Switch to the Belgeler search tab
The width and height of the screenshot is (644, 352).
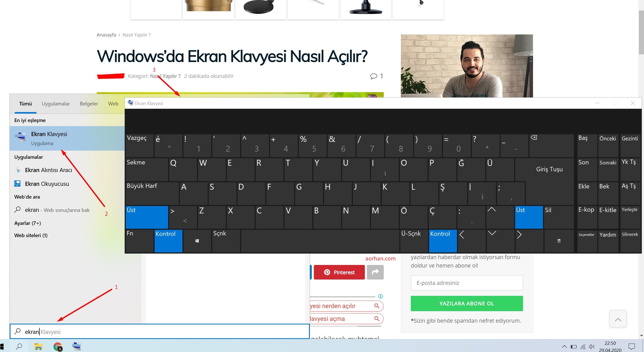89,104
